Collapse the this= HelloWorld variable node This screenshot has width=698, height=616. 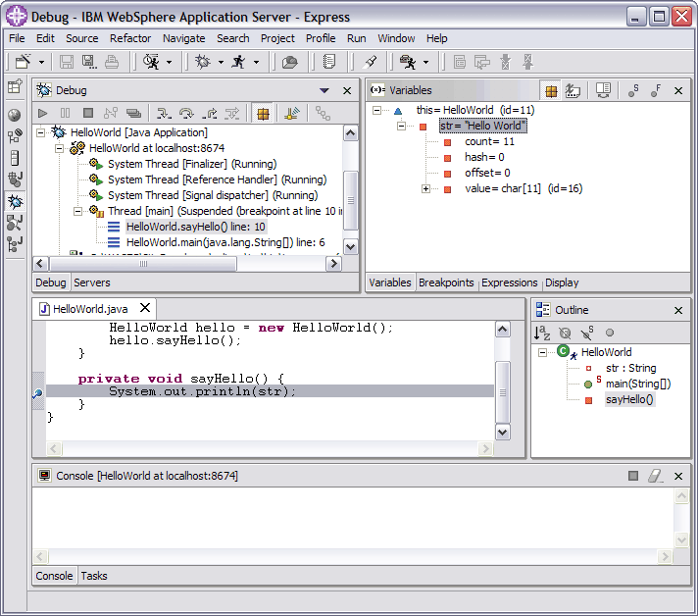[x=377, y=110]
